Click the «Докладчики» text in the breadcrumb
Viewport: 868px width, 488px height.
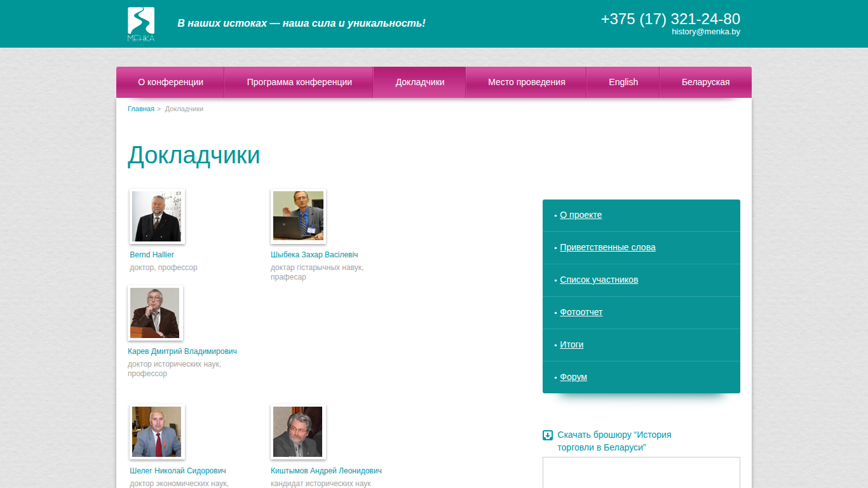coord(184,109)
